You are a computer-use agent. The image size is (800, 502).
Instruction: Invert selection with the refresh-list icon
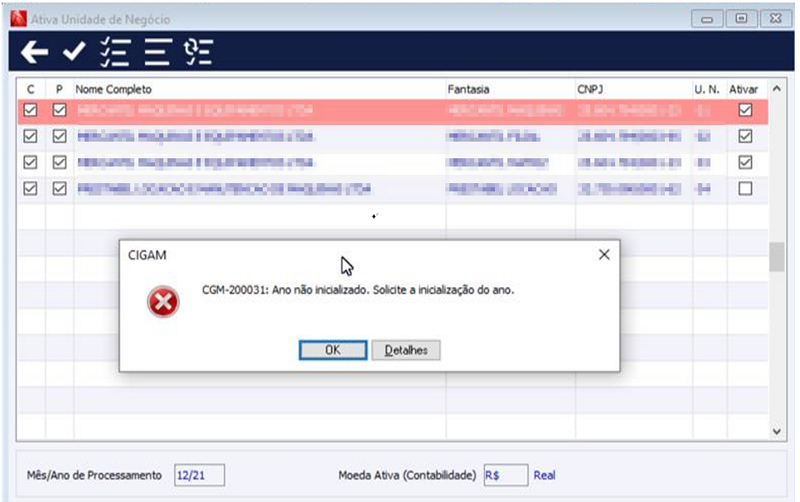click(x=198, y=52)
